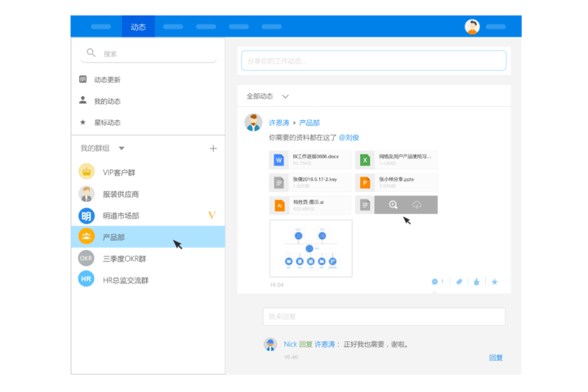The image size is (588, 392).
Task: Open 我的动态 in the sidebar
Action: coord(106,101)
